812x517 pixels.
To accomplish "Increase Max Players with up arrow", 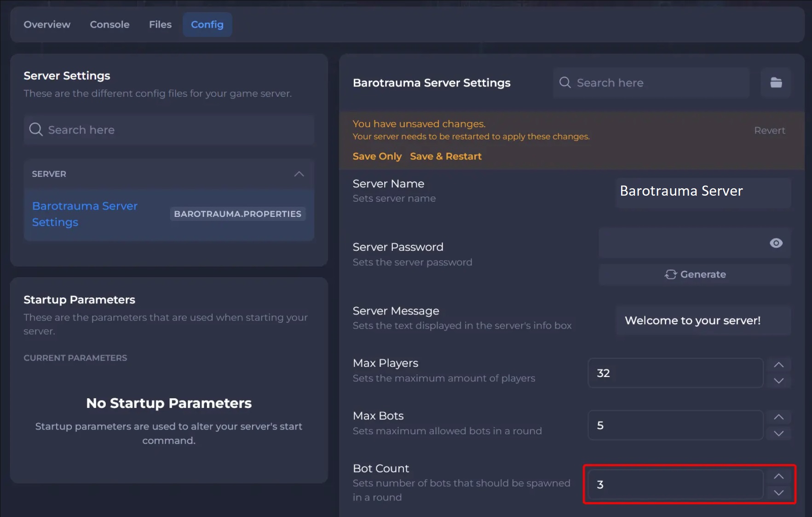I will click(x=778, y=365).
